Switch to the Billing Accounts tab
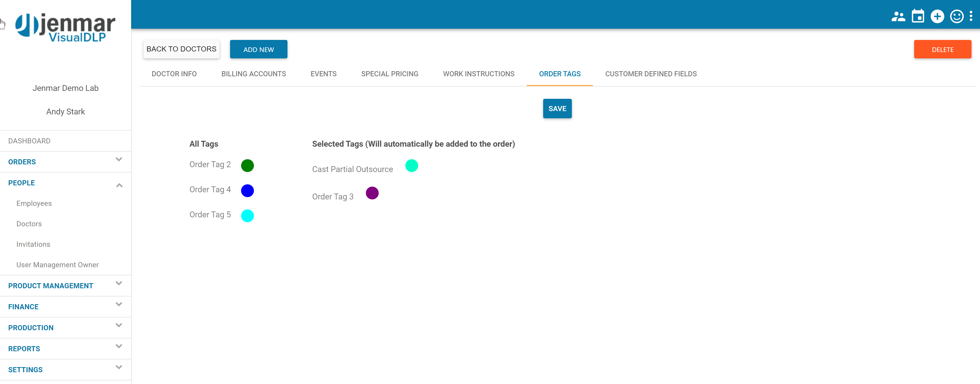Screen dimensions: 980x384 [254, 74]
